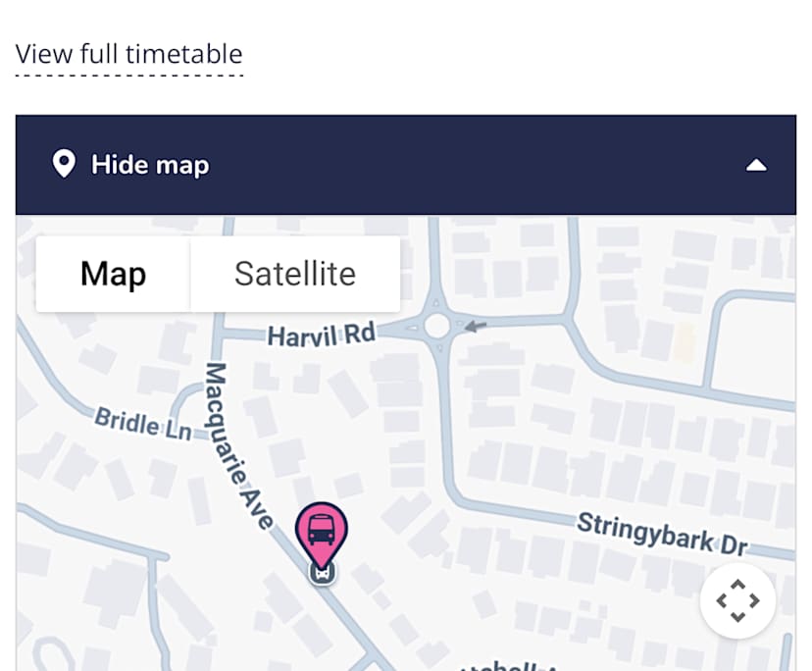
Task: Toggle map visibility with Hide map
Action: tap(149, 165)
